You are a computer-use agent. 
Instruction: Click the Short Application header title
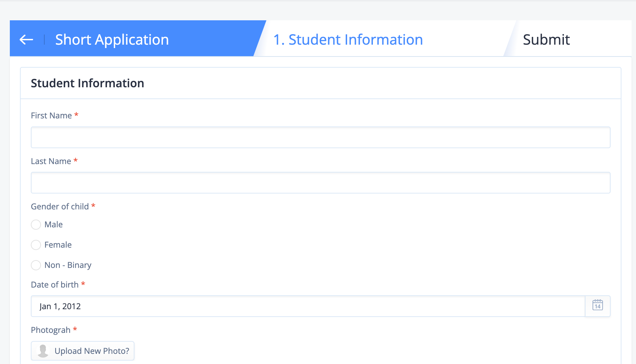point(112,40)
